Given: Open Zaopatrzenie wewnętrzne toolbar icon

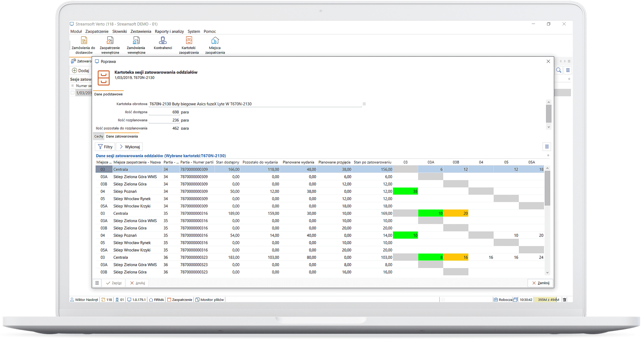Looking at the screenshot, I should coord(110,45).
